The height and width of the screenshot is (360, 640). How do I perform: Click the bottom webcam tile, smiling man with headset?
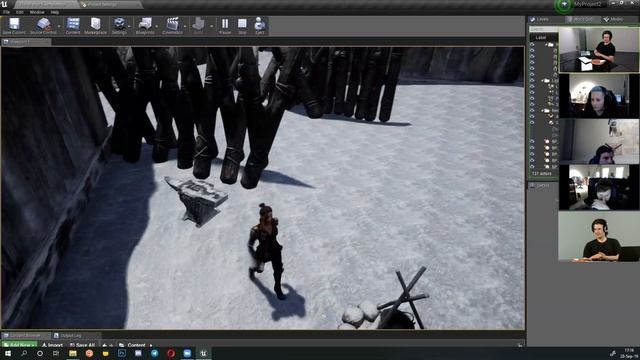[x=599, y=236]
